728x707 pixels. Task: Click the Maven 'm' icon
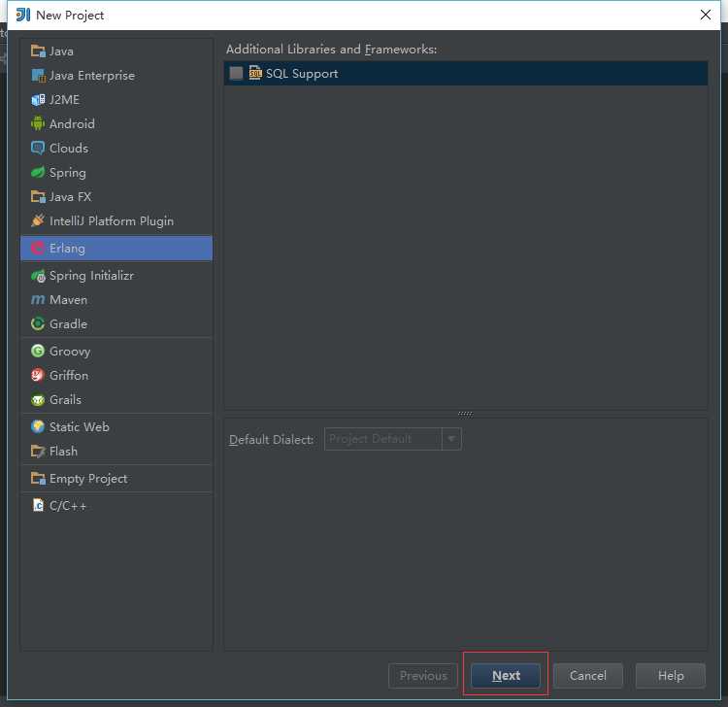pos(38,300)
